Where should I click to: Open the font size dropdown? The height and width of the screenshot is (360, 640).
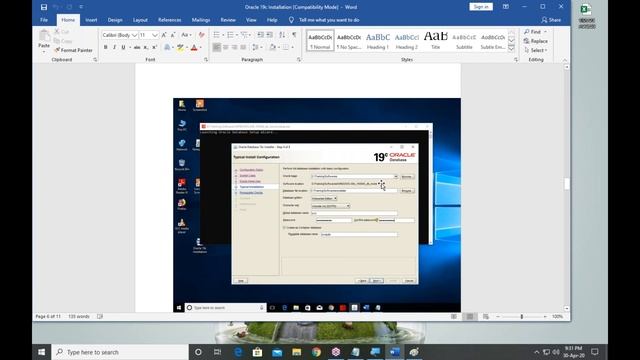point(155,35)
